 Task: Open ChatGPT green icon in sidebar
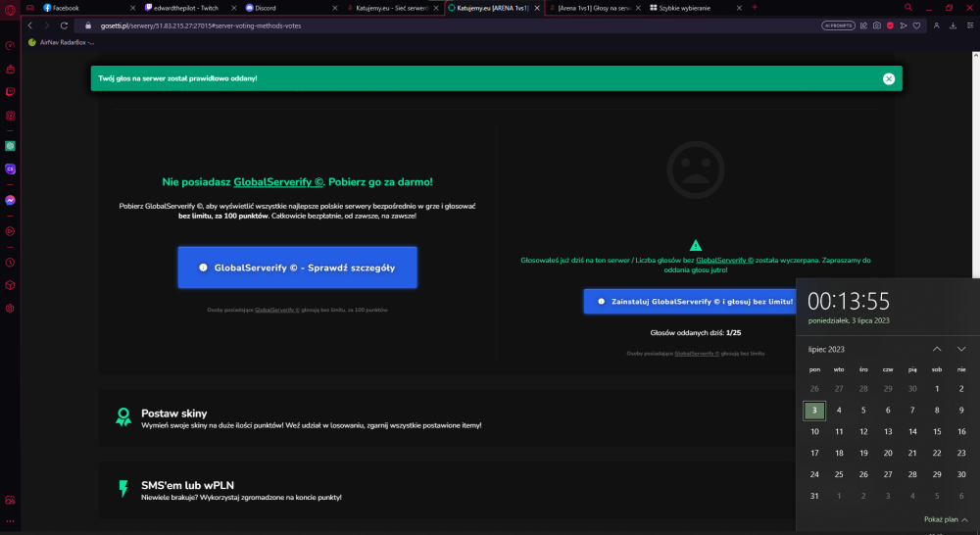pyautogui.click(x=10, y=146)
